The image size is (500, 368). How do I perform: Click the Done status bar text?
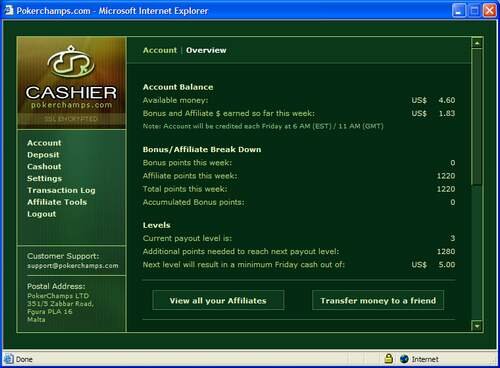(24, 359)
